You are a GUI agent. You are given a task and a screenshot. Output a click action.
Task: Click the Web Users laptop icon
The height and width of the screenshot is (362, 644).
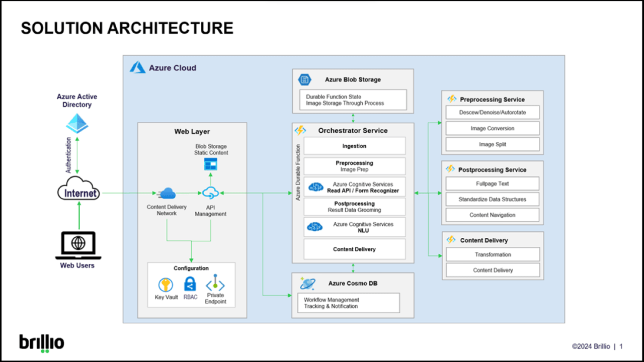[x=77, y=245]
